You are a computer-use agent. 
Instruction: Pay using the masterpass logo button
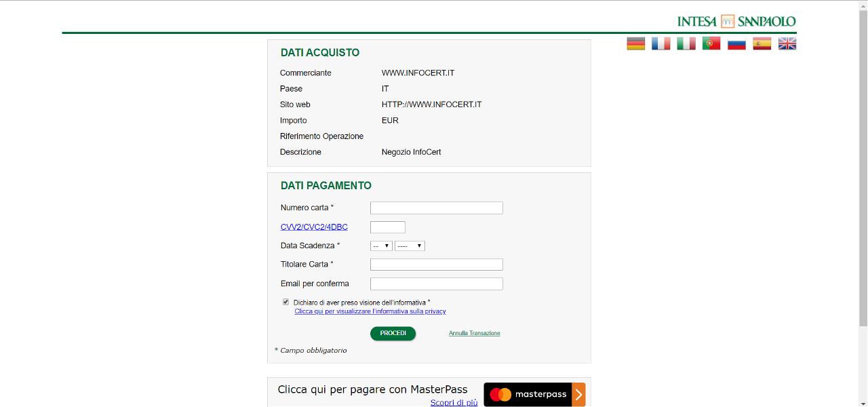534,394
